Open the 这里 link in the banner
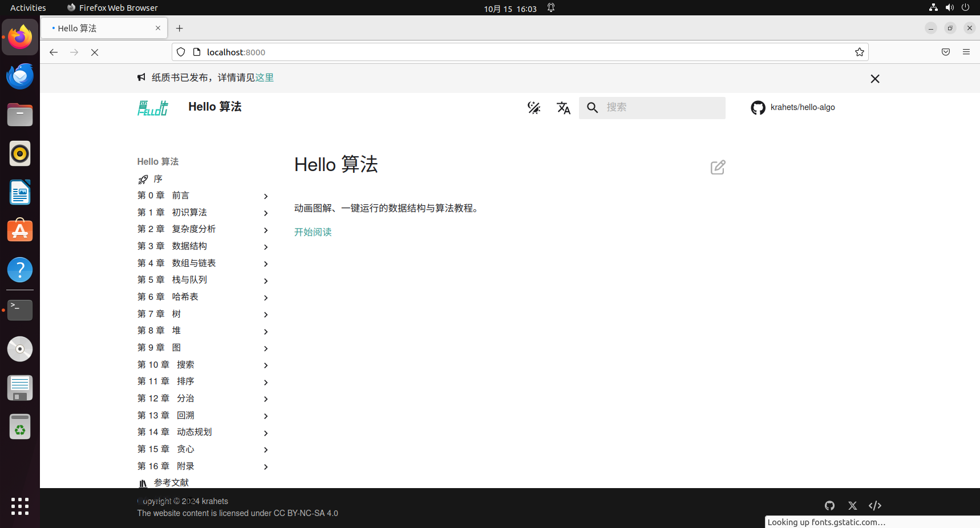The height and width of the screenshot is (528, 980). pos(265,78)
